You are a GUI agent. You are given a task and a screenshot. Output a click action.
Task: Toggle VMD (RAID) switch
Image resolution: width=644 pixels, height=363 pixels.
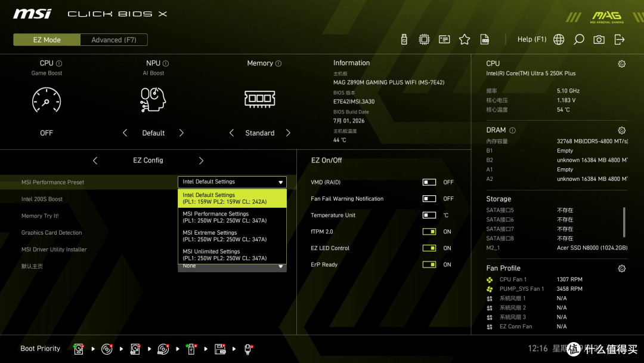tap(429, 182)
